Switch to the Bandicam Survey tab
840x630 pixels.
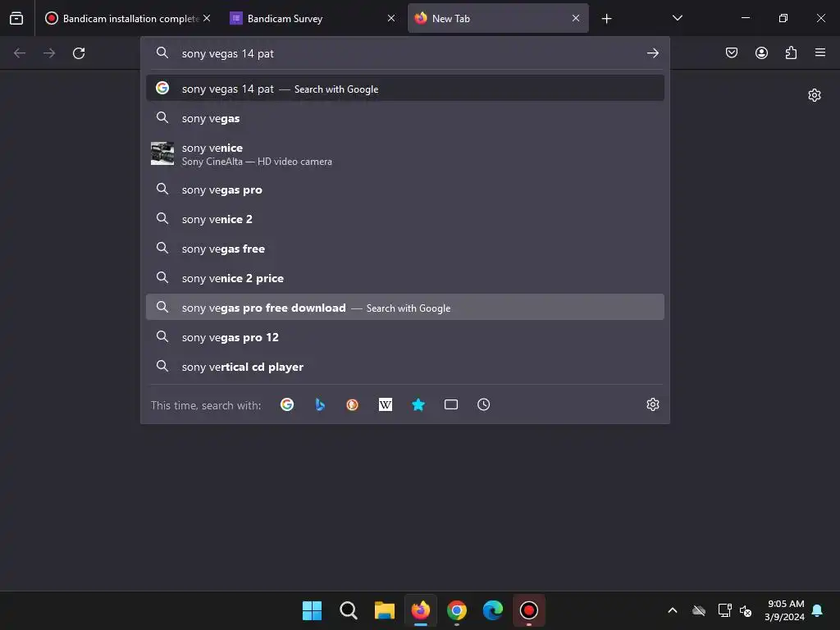[313, 18]
